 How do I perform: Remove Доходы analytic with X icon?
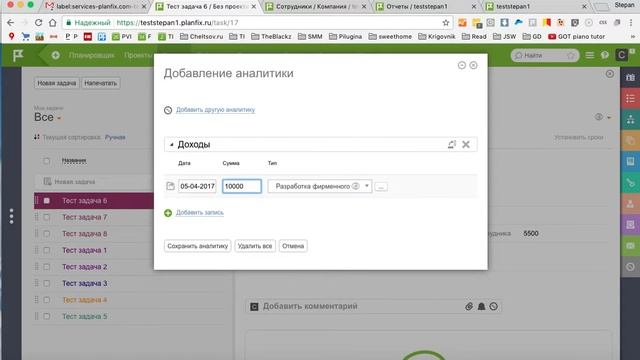[466, 144]
